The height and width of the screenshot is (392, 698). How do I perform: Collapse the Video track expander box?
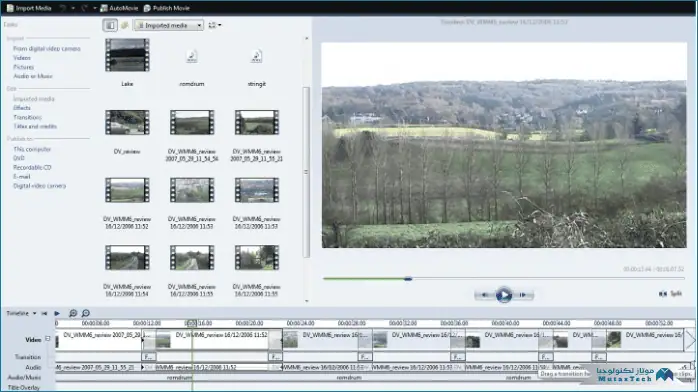click(48, 339)
